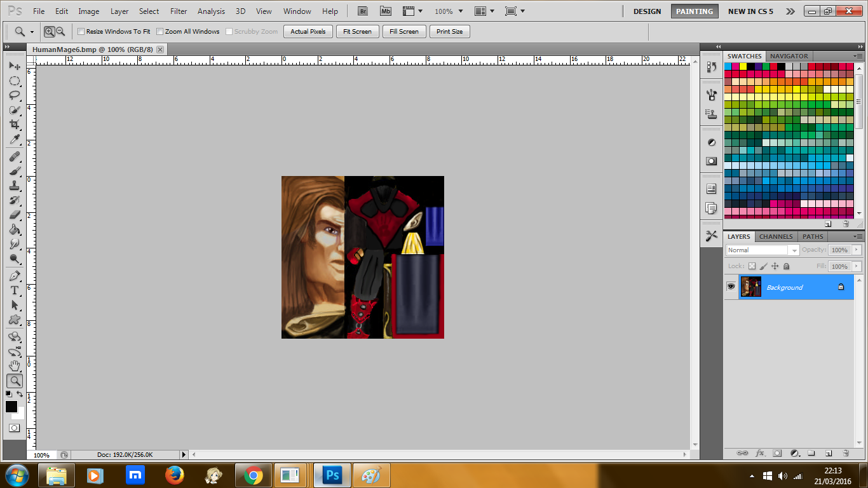Switch to NEW IN CS 5 workspace
The width and height of the screenshot is (868, 488).
point(750,11)
